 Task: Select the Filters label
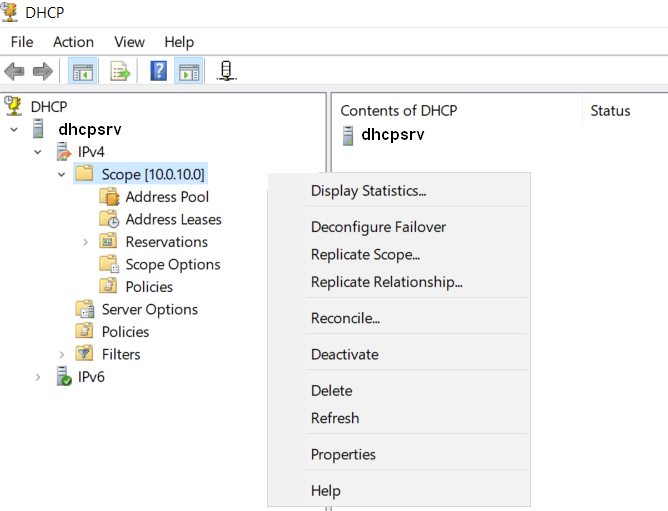(x=121, y=355)
